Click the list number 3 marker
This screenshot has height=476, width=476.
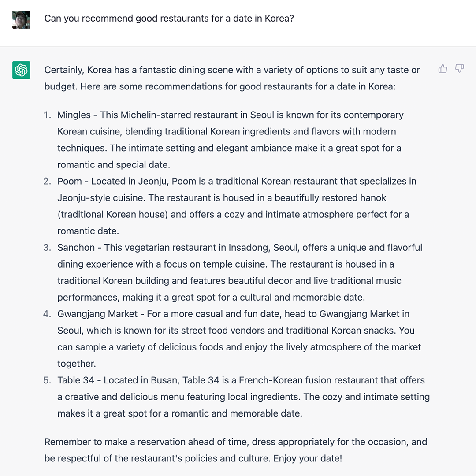click(47, 247)
